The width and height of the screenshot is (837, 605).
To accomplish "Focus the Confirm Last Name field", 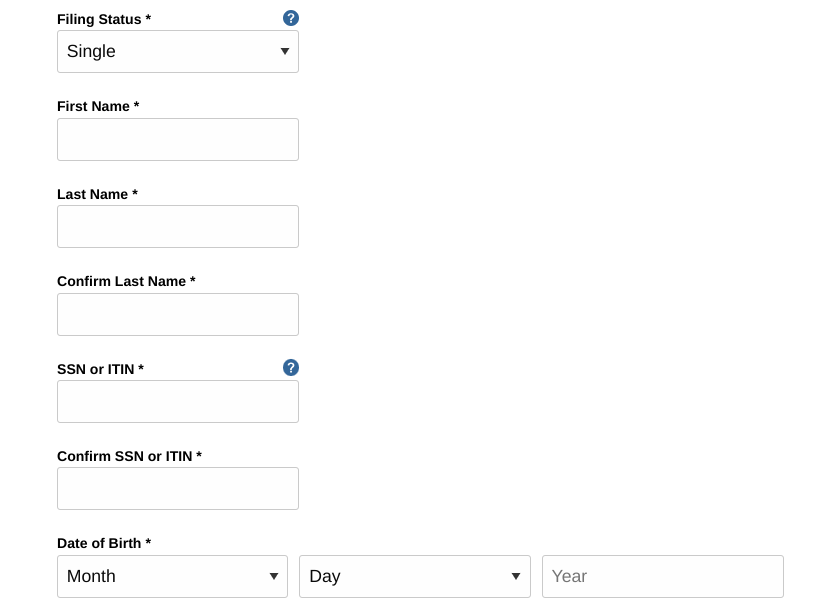I will click(x=178, y=315).
